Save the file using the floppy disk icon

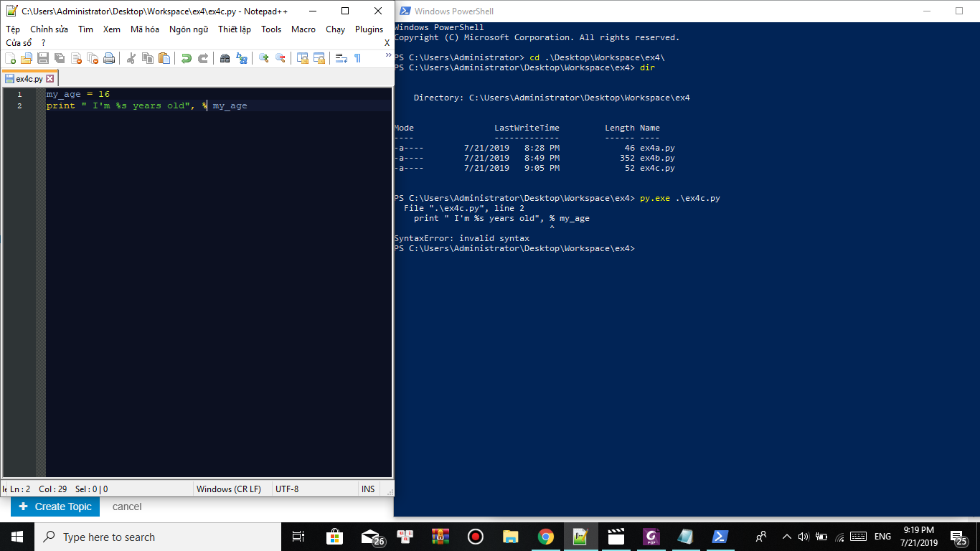coord(43,59)
